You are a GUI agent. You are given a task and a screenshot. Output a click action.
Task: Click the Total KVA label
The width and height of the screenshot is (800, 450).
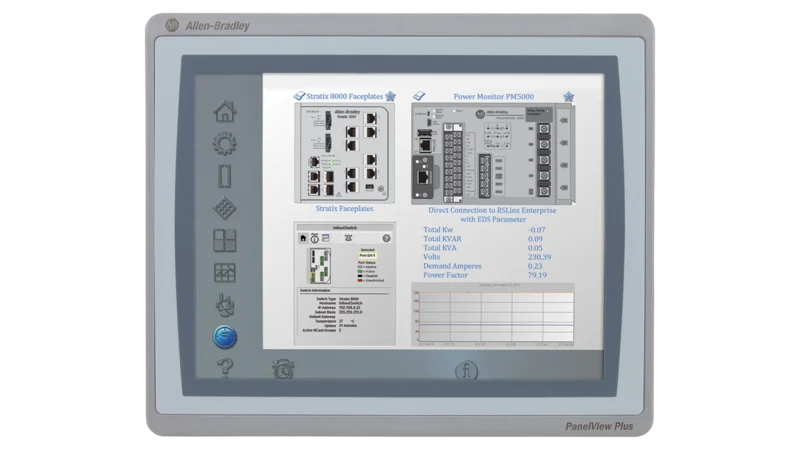[440, 248]
